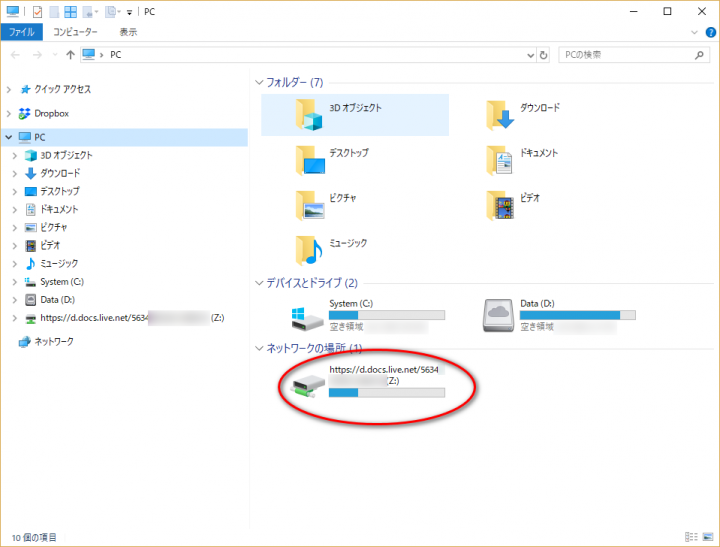
Task: Collapse the フォルダー (7) group
Action: coord(259,82)
